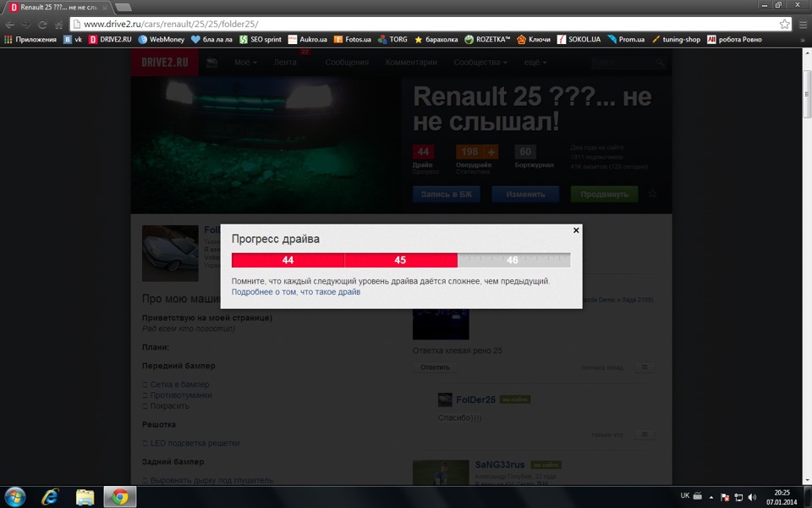Bookmark this page with the star icon
Image resolution: width=812 pixels, height=508 pixels.
coord(784,24)
